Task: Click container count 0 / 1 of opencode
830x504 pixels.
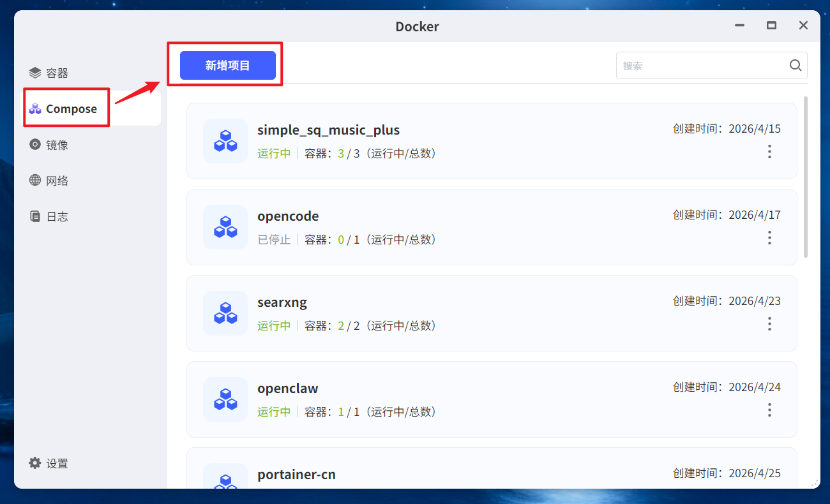Action: 349,239
